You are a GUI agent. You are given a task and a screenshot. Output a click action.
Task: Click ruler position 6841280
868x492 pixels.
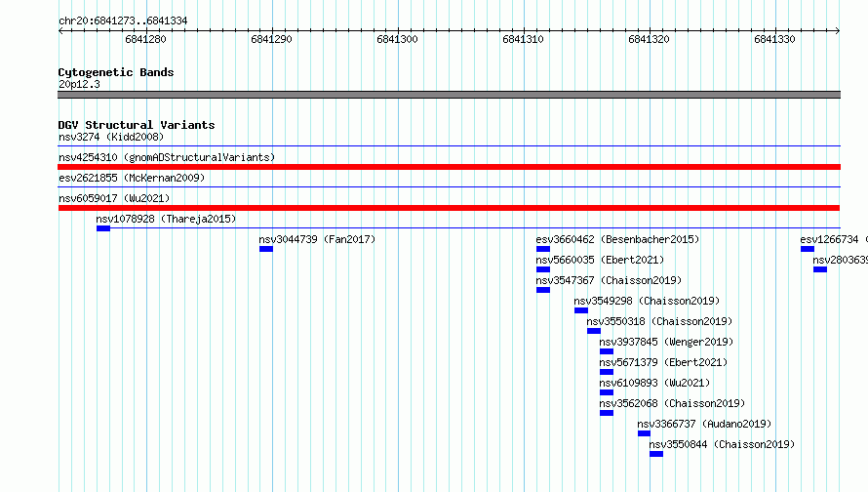pyautogui.click(x=145, y=39)
